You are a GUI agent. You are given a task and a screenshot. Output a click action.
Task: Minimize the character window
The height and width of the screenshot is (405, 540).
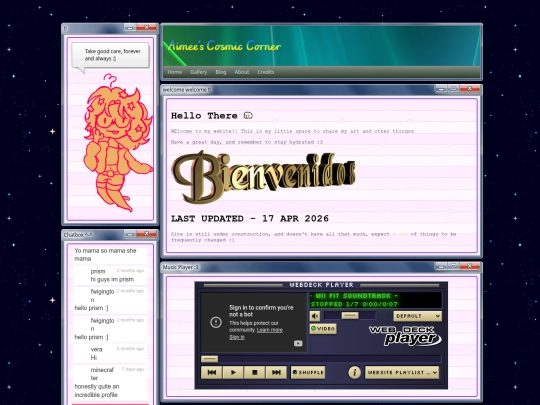130,28
